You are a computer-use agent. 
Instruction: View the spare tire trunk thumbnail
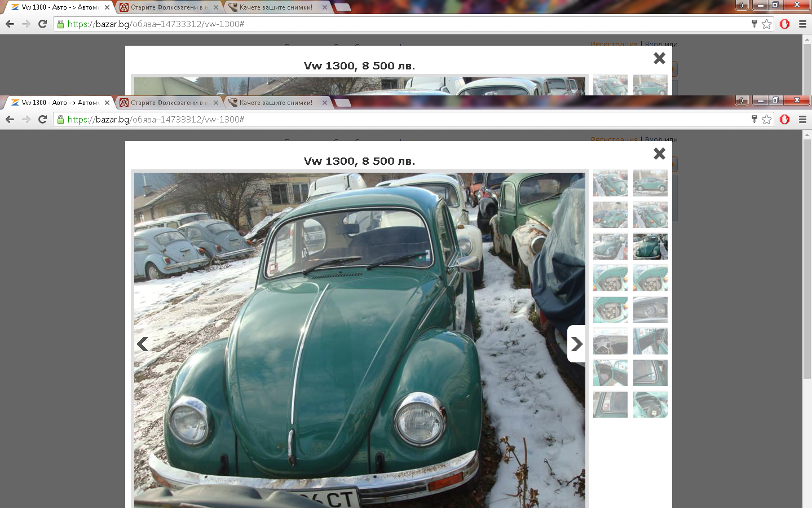point(650,405)
